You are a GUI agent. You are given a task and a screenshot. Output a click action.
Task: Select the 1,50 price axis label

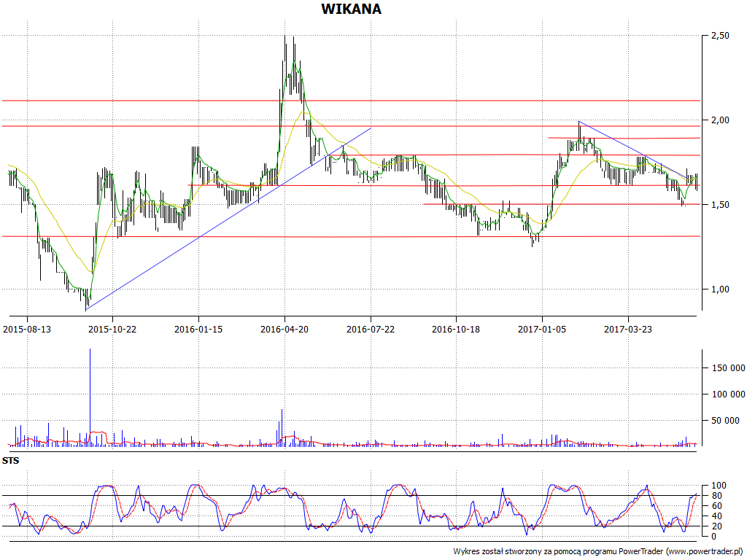(720, 205)
